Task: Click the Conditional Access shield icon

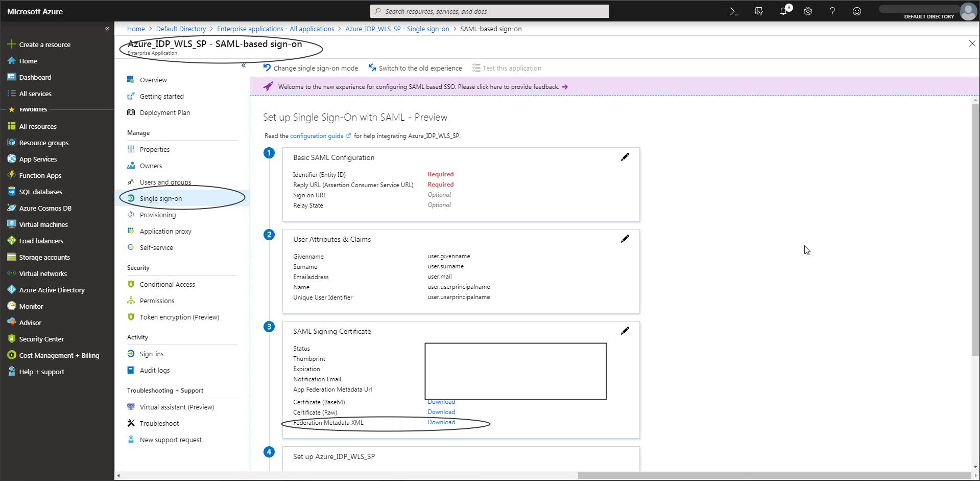Action: [131, 284]
